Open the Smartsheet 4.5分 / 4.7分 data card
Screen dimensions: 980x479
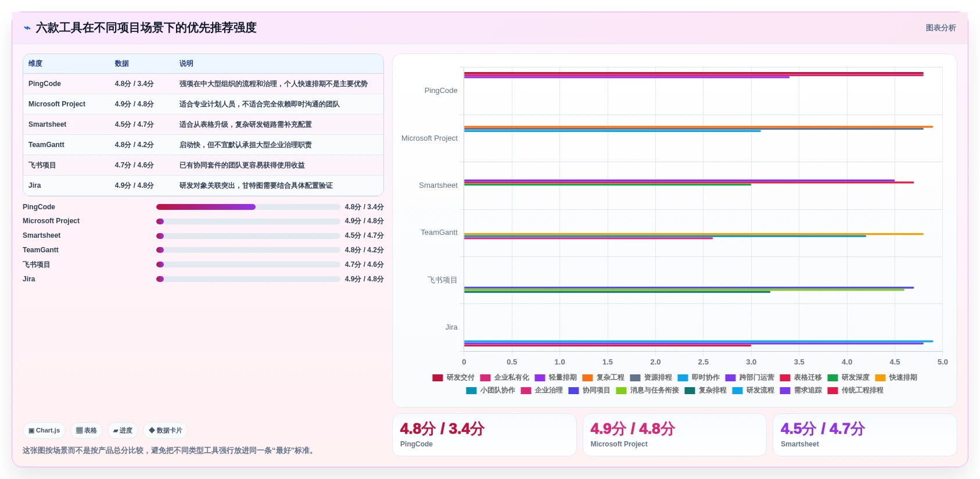865,435
